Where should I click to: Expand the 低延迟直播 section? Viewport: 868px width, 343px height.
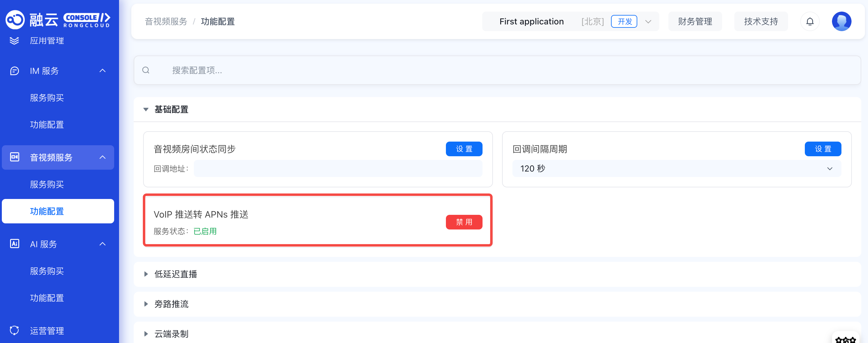click(146, 274)
